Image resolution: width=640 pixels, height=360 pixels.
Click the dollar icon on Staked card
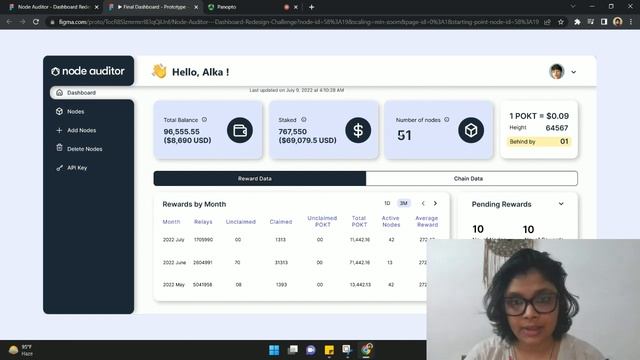358,130
